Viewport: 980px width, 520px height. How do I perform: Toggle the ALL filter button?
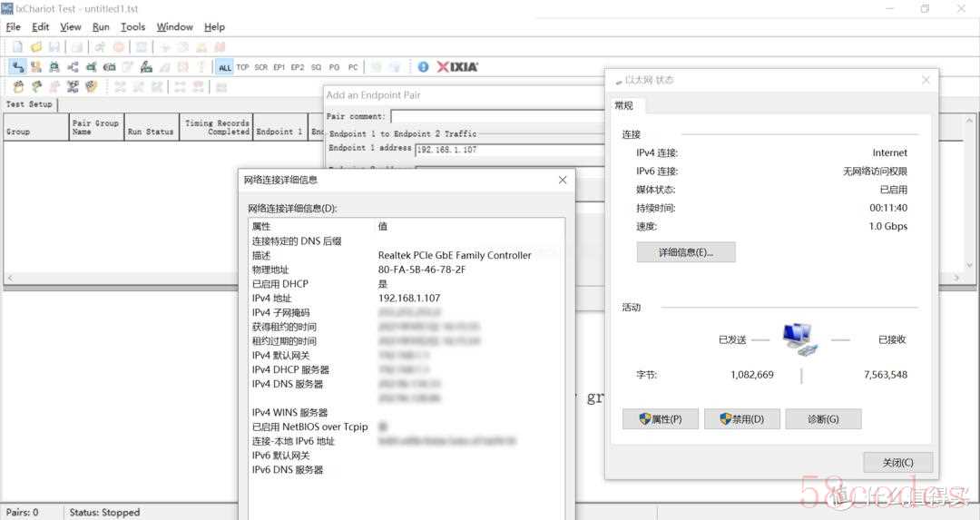click(x=224, y=67)
